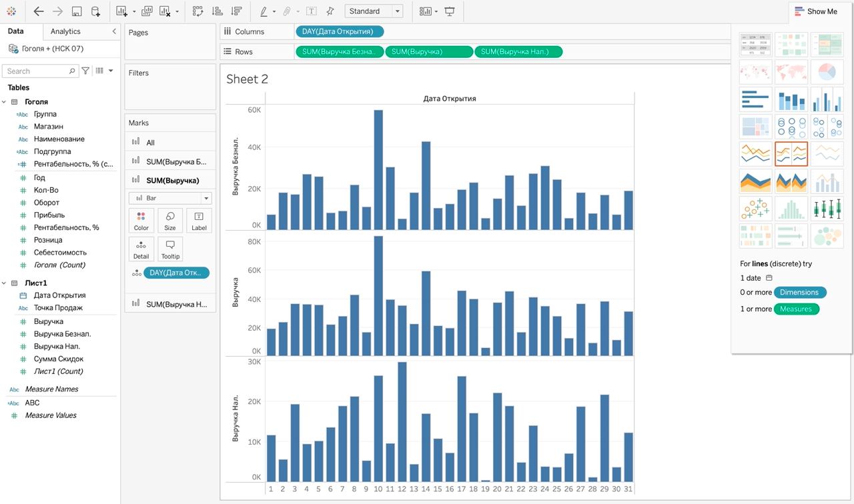Select the Подгруппа field
The image size is (854, 504).
[52, 151]
